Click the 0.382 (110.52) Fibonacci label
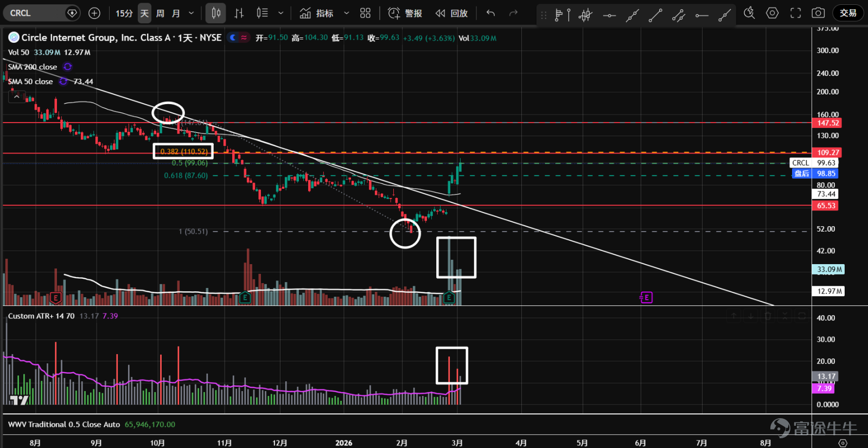Image resolution: width=868 pixels, height=448 pixels. [x=184, y=151]
